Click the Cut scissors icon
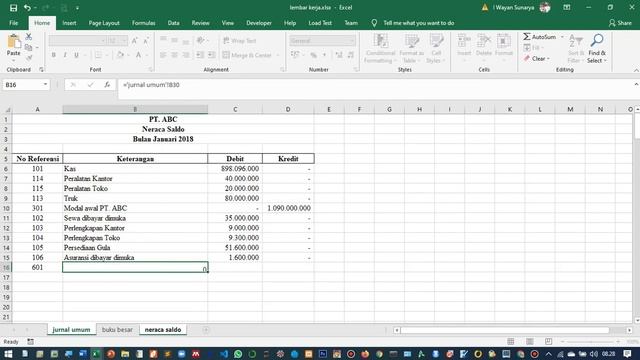Viewport: 640px width, 360px height. pyautogui.click(x=29, y=37)
